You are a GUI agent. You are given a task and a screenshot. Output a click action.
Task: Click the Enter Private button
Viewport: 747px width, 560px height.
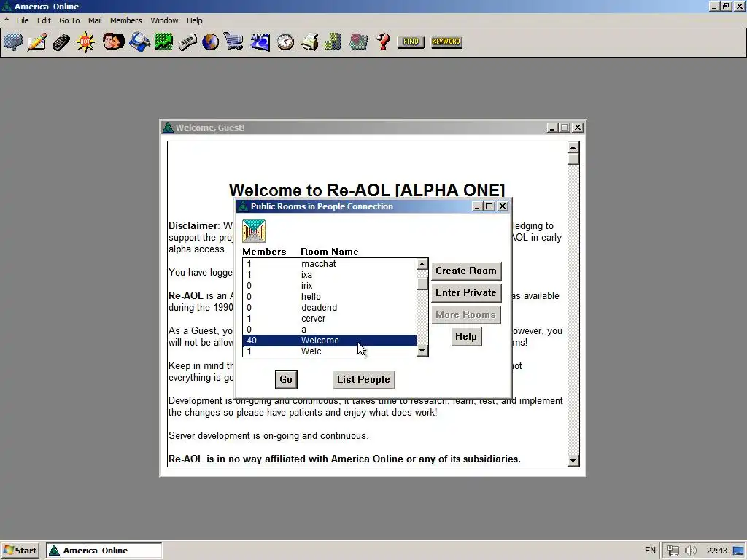pyautogui.click(x=466, y=293)
